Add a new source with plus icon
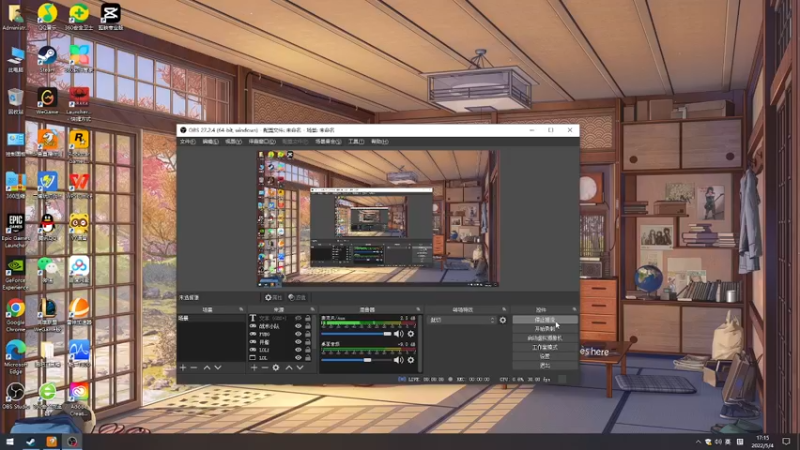 click(254, 367)
